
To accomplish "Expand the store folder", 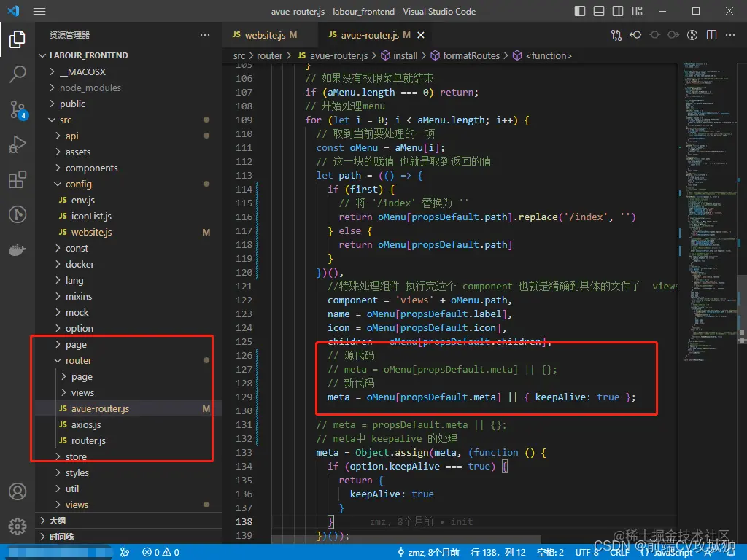I will pos(128,456).
